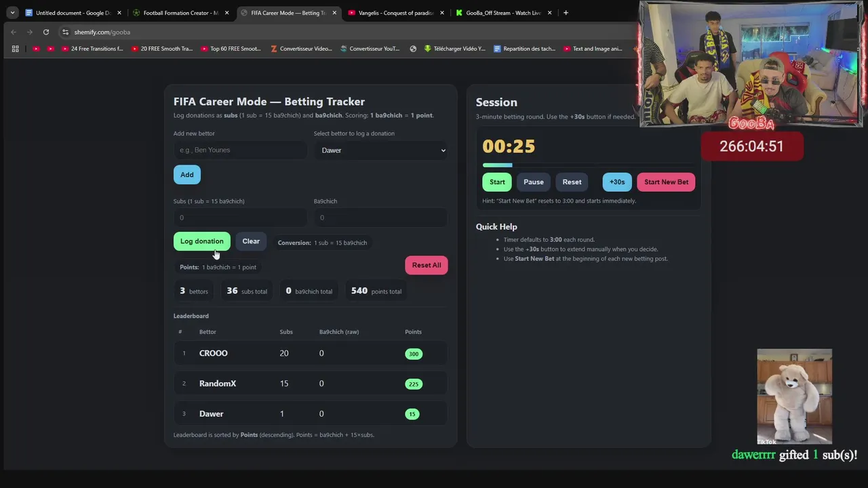Switch to the GooBa_Off Stream tab
This screenshot has height=488, width=868.
(502, 13)
